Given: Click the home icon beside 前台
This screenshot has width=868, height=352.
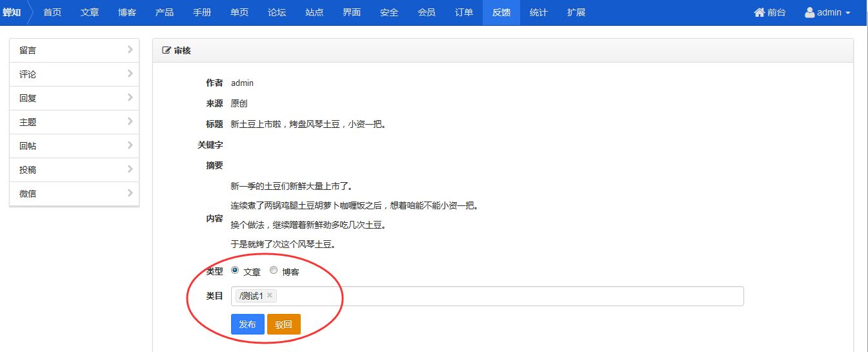Looking at the screenshot, I should [x=760, y=12].
